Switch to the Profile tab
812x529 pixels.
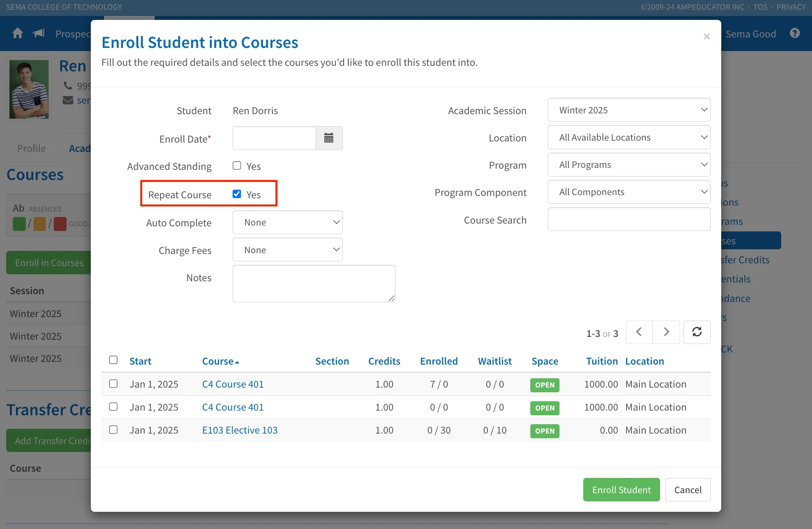32,148
